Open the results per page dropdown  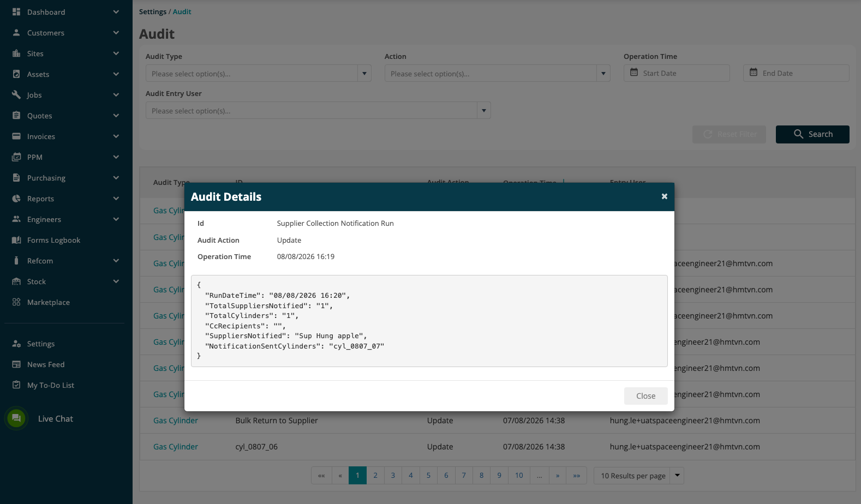[677, 475]
